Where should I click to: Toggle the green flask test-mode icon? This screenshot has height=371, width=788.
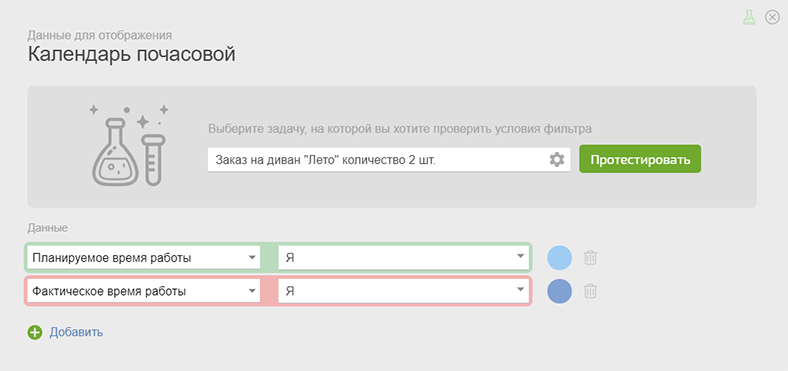[749, 17]
